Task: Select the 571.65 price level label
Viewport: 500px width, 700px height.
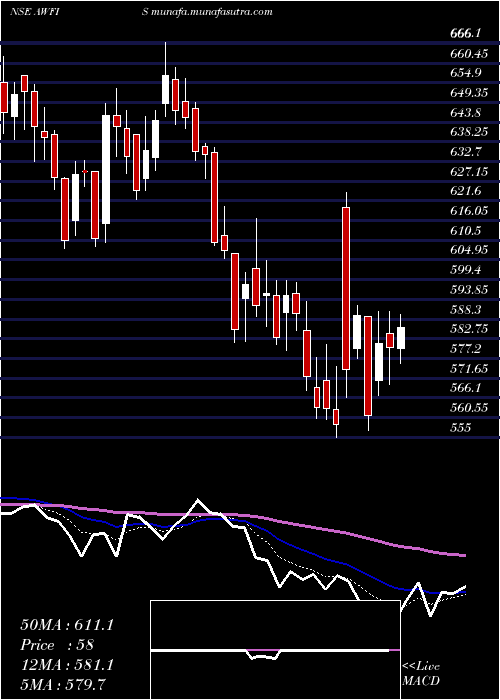Action: pyautogui.click(x=469, y=368)
